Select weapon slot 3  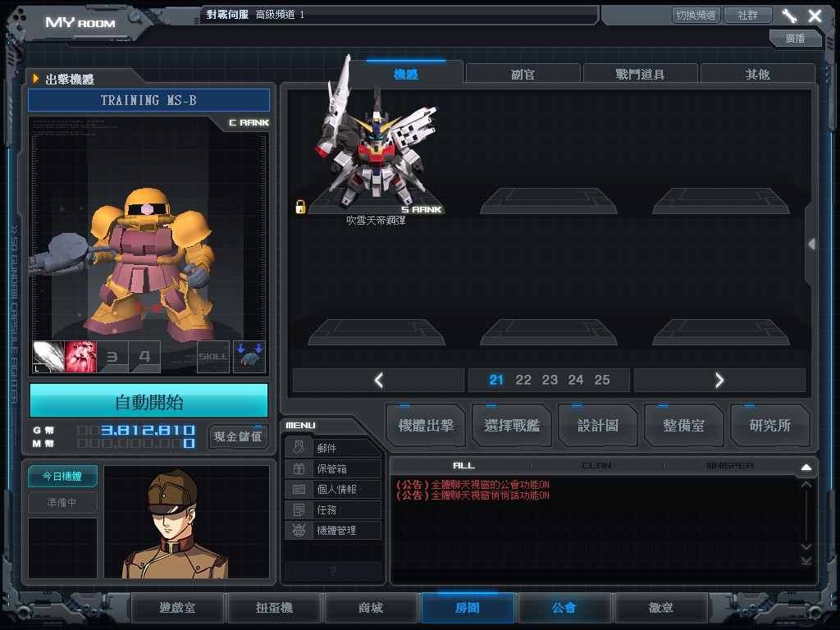112,357
